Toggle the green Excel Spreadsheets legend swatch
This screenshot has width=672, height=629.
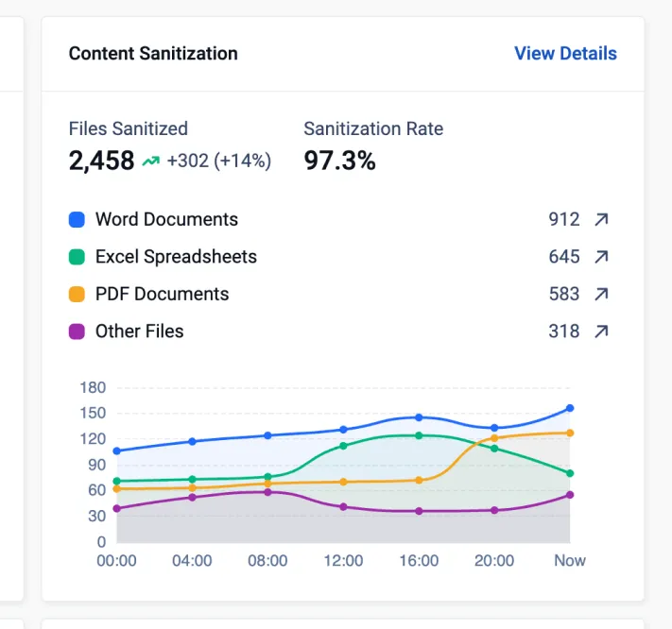coord(77,257)
